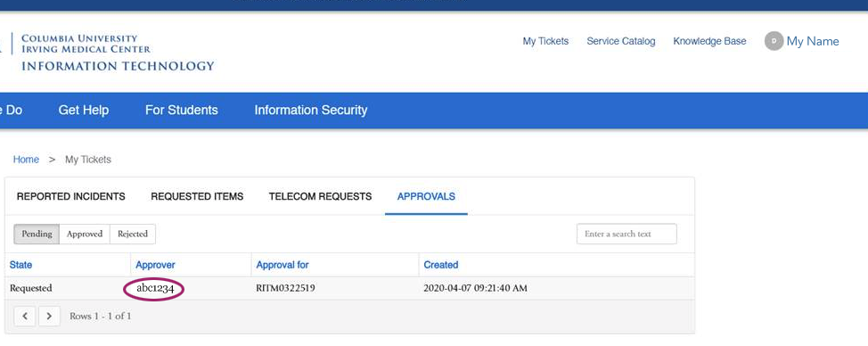
Task: Switch to the Approved filter
Action: (85, 234)
